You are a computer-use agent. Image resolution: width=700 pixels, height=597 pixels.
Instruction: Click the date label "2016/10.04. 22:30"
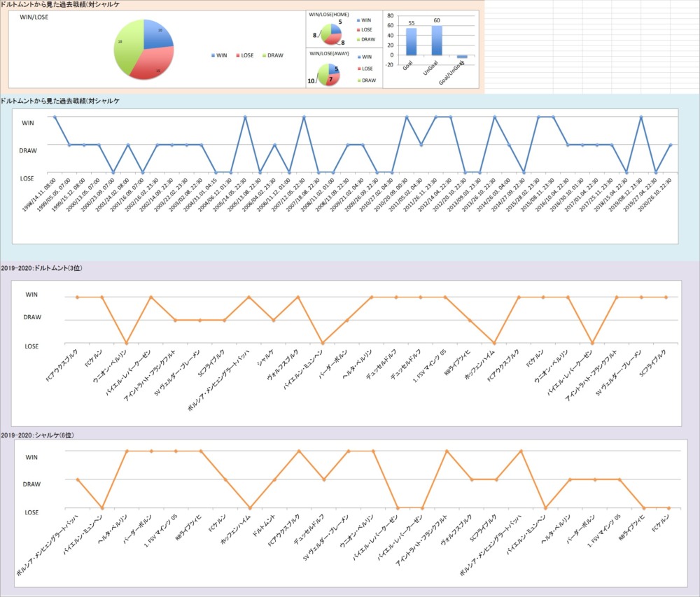552,195
